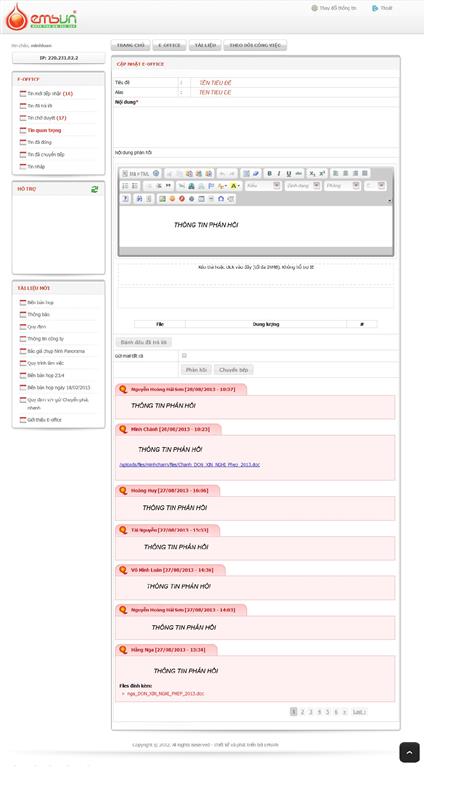
Task: Redo the last edit in the editor
Action: point(232,174)
